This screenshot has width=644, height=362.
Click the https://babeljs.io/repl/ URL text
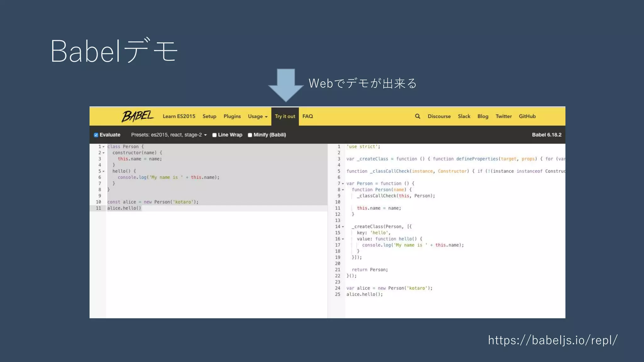[553, 340]
